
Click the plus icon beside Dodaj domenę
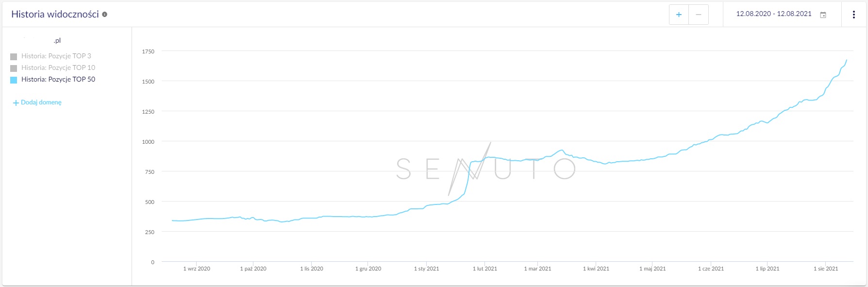(x=16, y=103)
